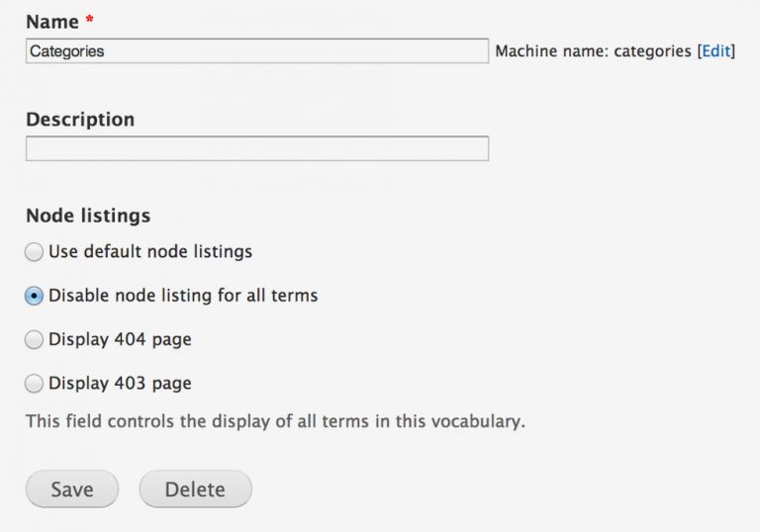
Task: Click the 'Machine name: categories' text
Action: (592, 51)
